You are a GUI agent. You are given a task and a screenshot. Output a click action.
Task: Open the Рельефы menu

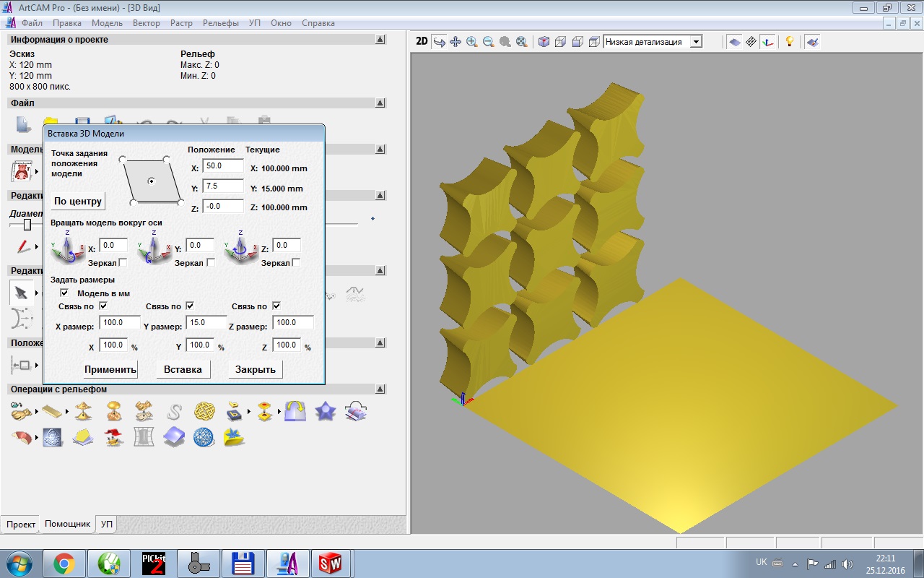221,23
